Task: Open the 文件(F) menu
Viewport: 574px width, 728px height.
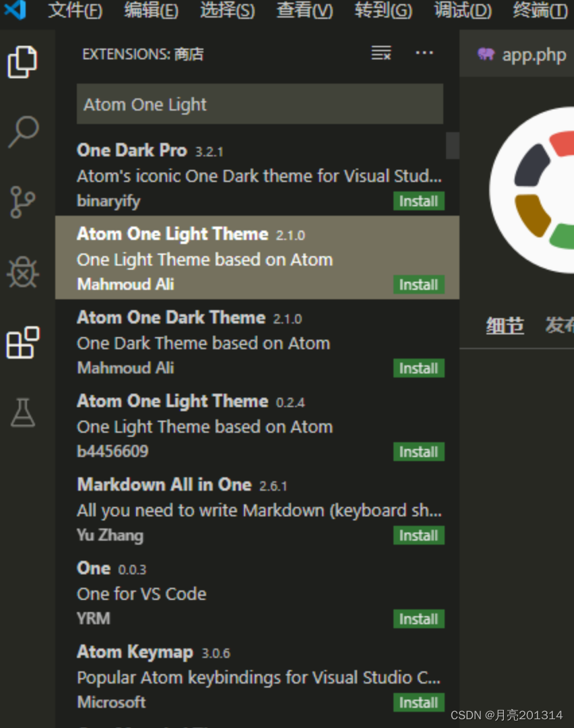Action: (75, 11)
